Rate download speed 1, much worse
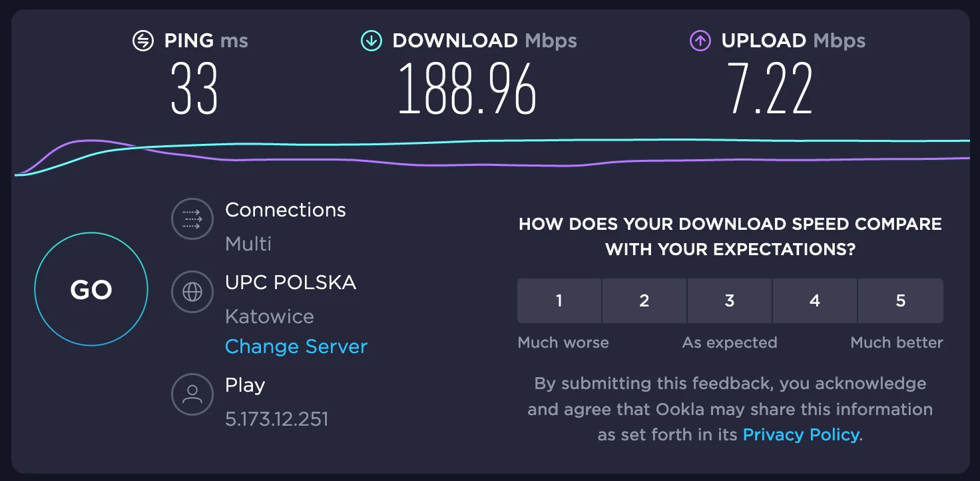The height and width of the screenshot is (481, 980). 559,300
